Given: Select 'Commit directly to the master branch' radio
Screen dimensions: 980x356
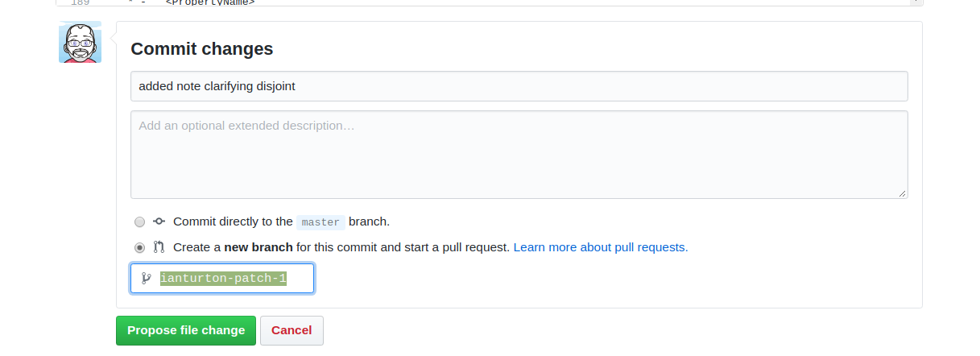Looking at the screenshot, I should (x=140, y=221).
